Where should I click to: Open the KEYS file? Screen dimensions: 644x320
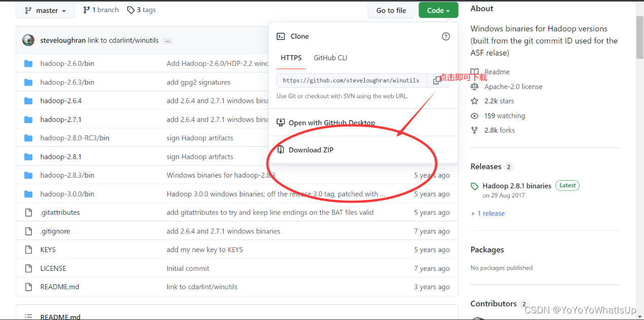[48, 250]
